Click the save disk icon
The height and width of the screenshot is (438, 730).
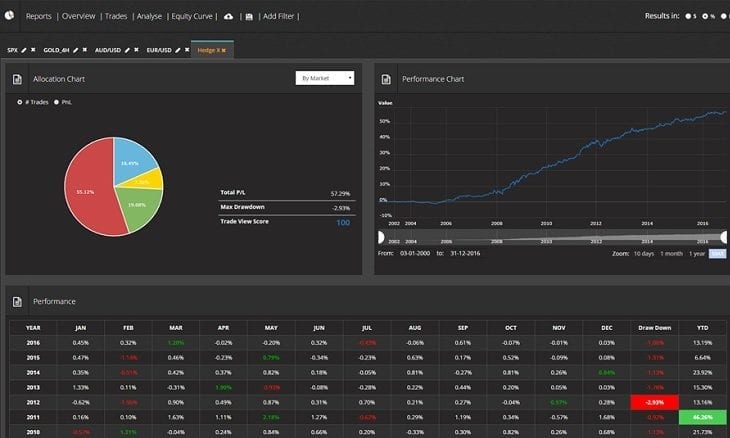[247, 17]
